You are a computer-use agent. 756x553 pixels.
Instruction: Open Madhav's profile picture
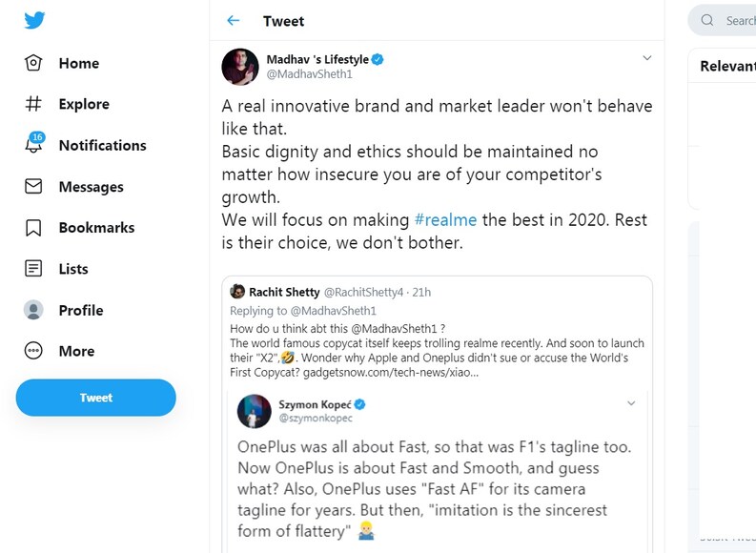pos(240,67)
